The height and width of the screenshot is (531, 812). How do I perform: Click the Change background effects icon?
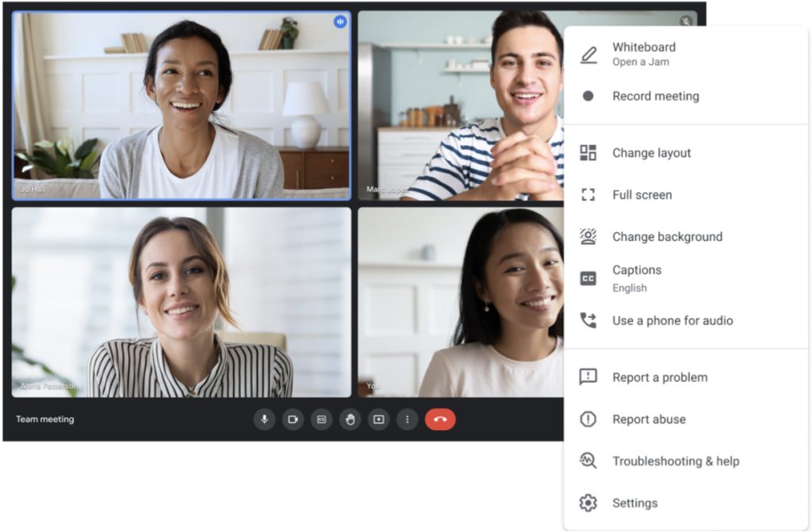(588, 236)
